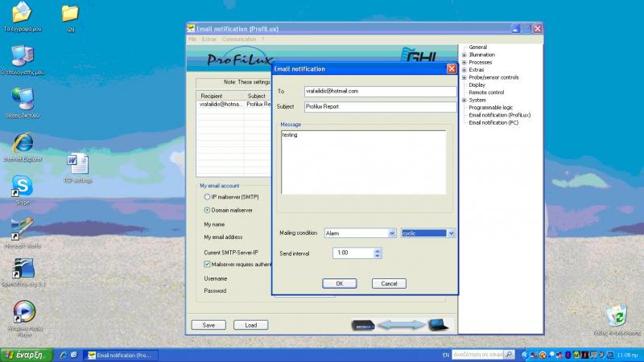Select Display in the tree
This screenshot has height=362, width=644.
[x=477, y=85]
